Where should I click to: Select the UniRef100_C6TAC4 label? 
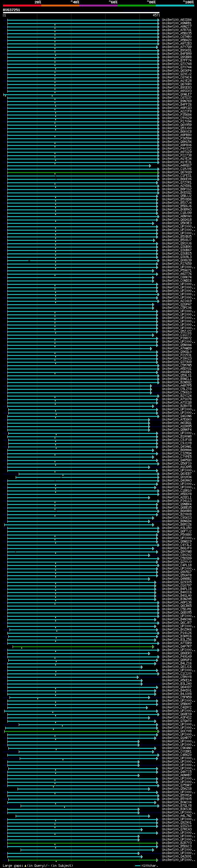176,77
